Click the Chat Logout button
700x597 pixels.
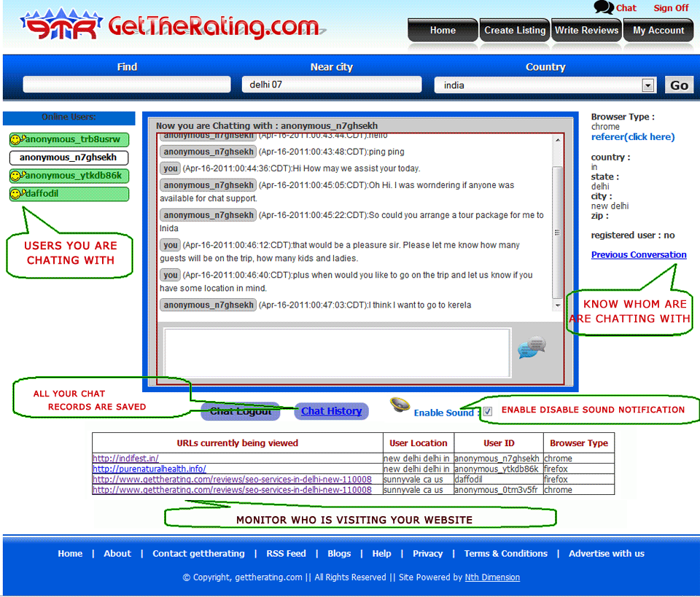tap(241, 411)
